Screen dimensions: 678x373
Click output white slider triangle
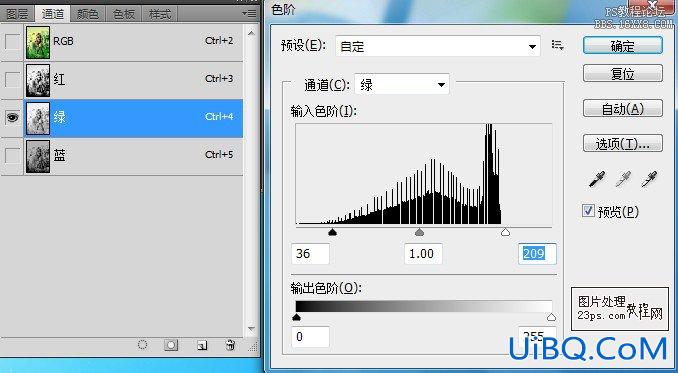coord(551,317)
